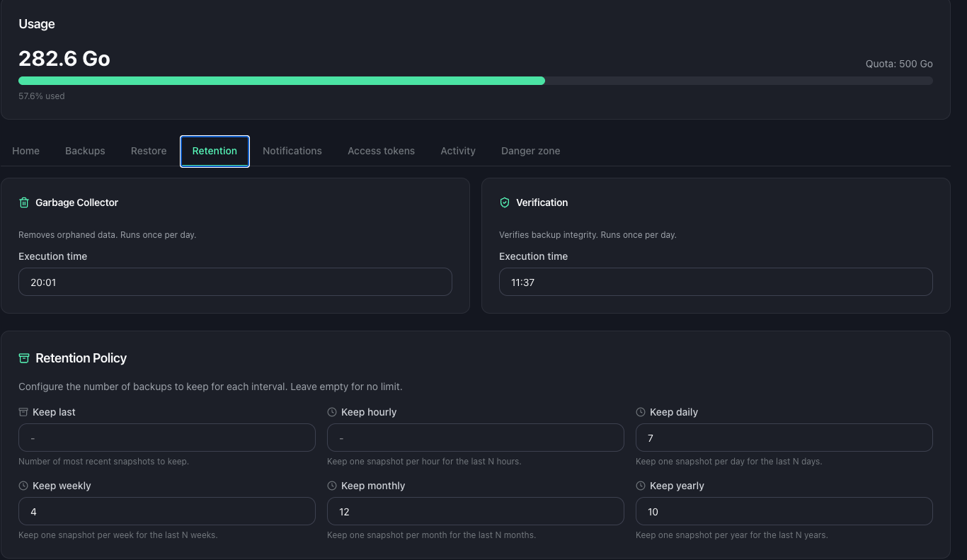Click the 'Garbage Collector' heading text
This screenshot has width=967, height=560.
(77, 202)
